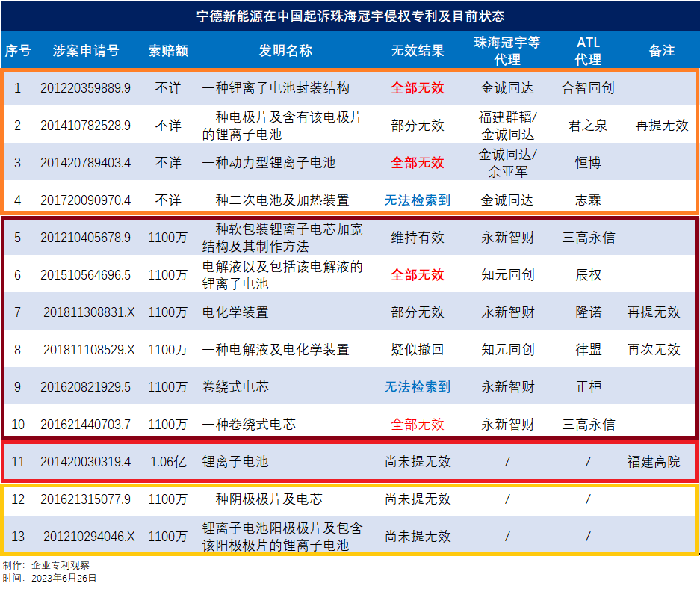The height and width of the screenshot is (589, 700).
Task: Click the 维持有效 result cell
Action: coord(418,238)
